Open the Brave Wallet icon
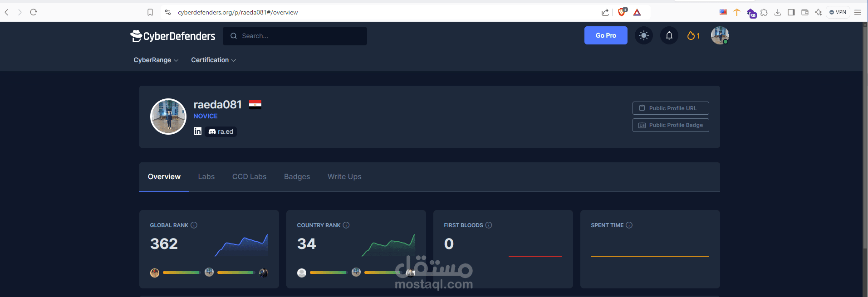 pos(805,12)
